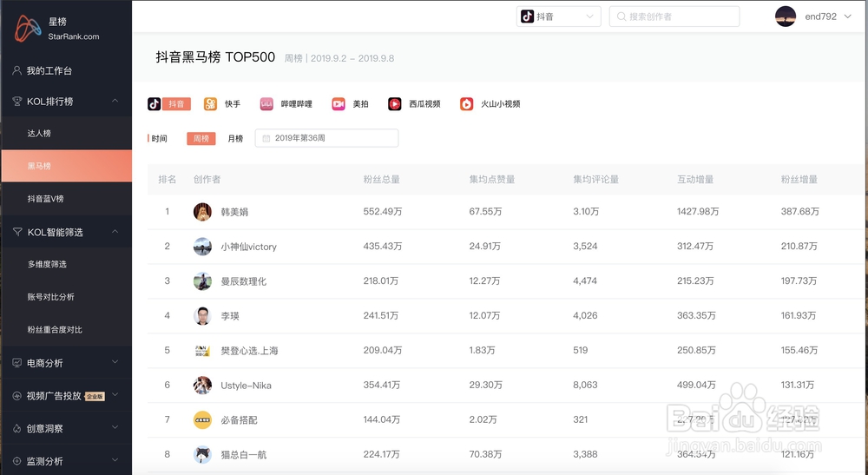Screen dimensions: 868x475
Task: Click the Kuaishou platform icon
Action: tap(210, 103)
